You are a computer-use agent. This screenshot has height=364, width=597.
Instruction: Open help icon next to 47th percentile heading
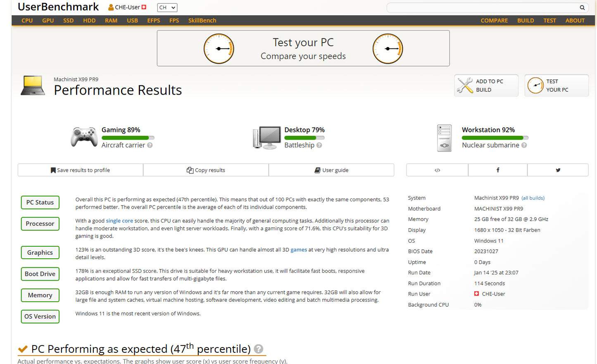pos(259,349)
